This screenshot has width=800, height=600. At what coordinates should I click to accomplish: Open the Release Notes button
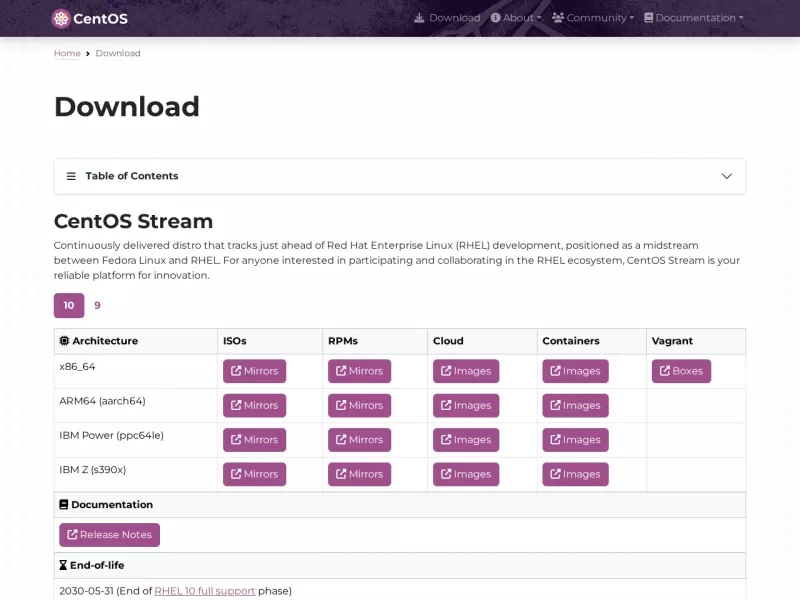[x=109, y=535]
